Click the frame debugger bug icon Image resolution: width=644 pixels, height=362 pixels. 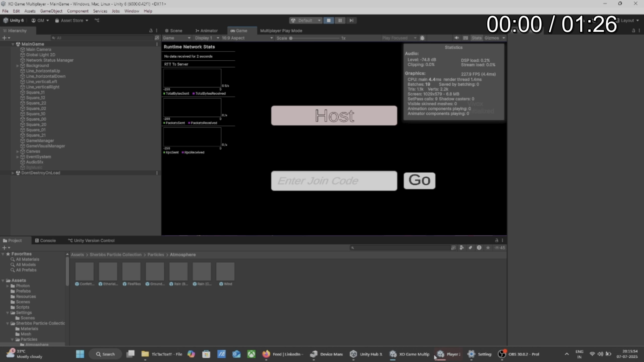coord(422,38)
